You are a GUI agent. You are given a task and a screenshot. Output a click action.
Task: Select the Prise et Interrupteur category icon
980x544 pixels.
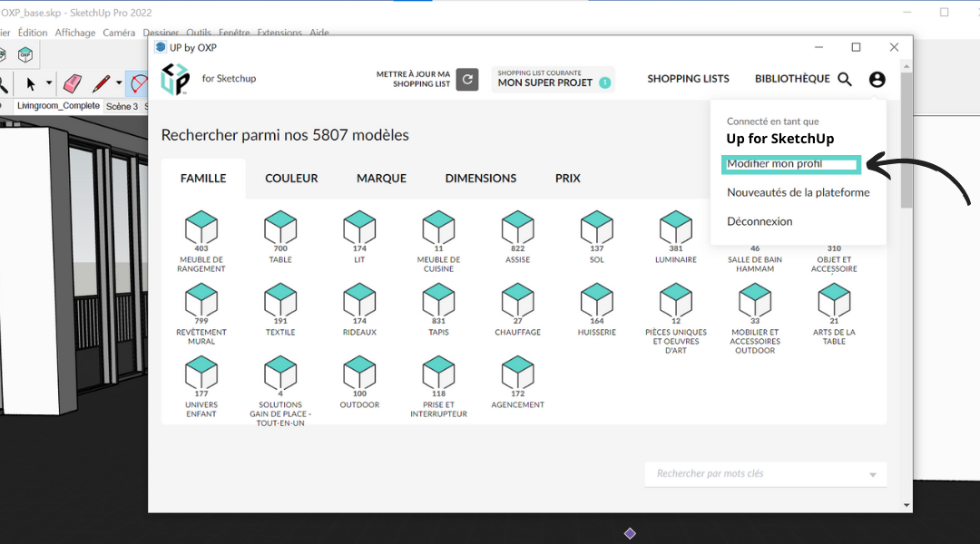pos(439,373)
